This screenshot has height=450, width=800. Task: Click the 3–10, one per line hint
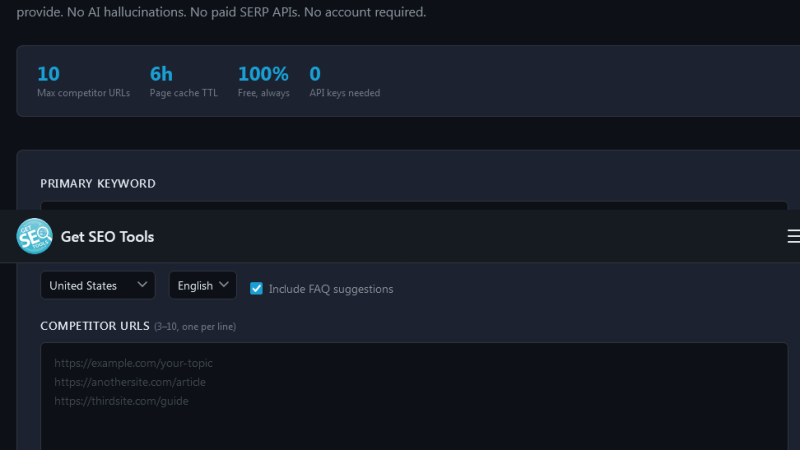(195, 327)
